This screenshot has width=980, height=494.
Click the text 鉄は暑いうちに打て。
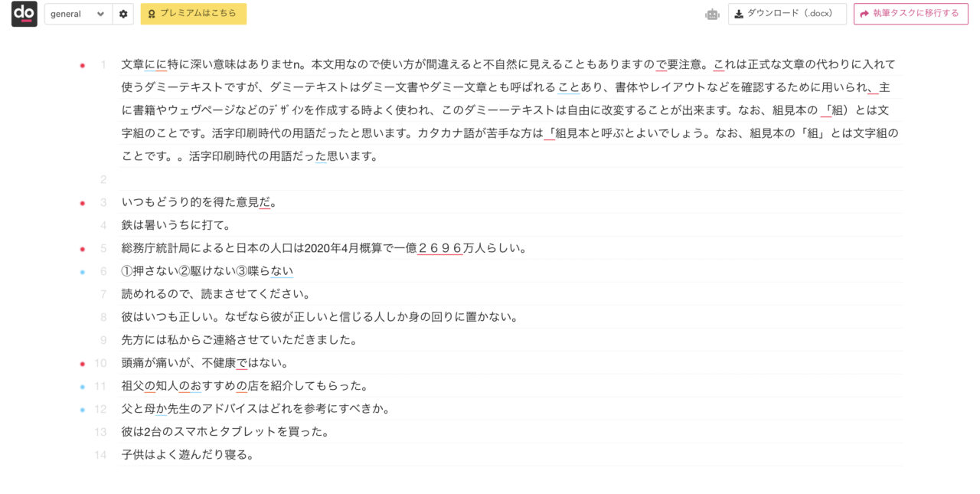click(x=176, y=225)
